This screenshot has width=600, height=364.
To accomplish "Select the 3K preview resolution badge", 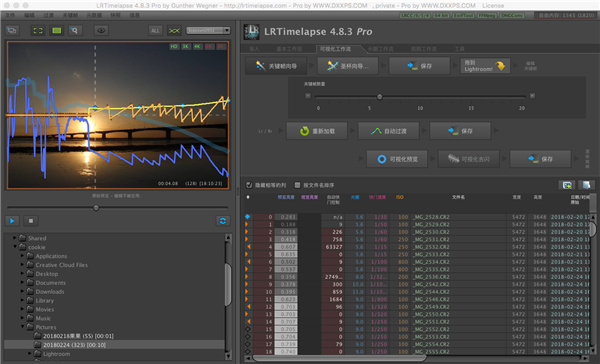I will click(186, 46).
